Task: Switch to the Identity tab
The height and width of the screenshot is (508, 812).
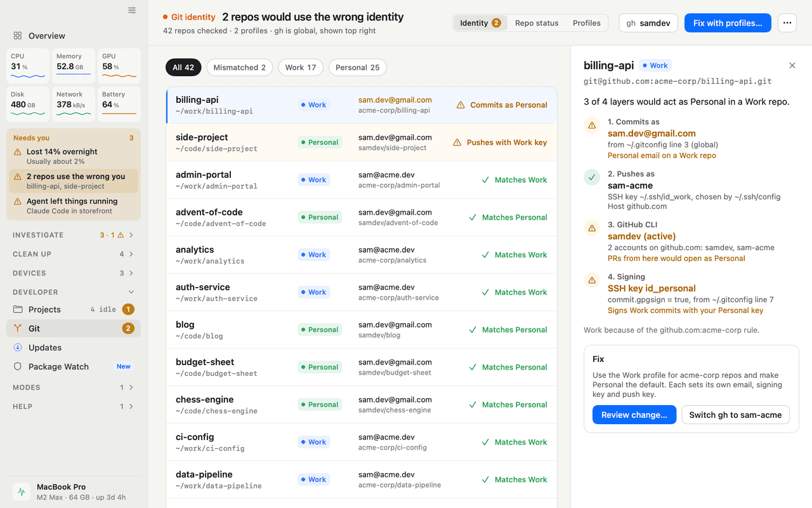Action: (x=480, y=23)
